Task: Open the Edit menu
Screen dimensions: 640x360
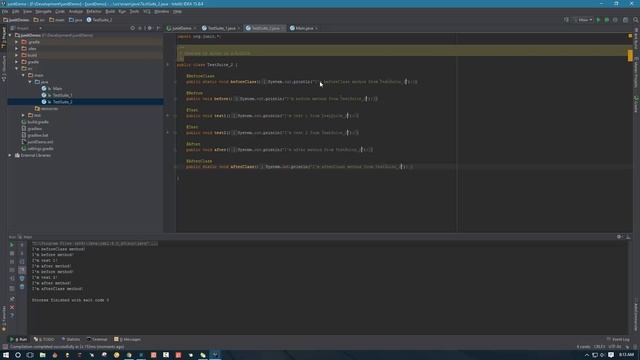Action: pos(16,11)
